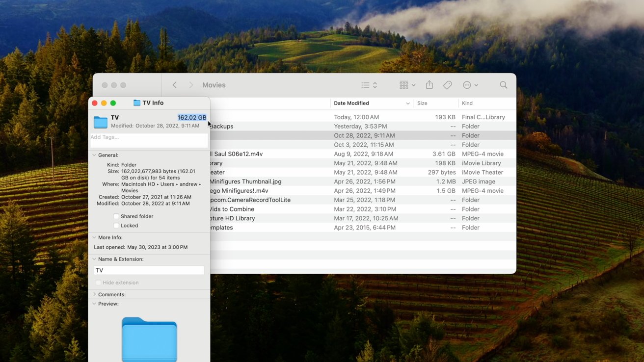Enable the Shared folder checkbox
Image resolution: width=644 pixels, height=362 pixels.
(x=116, y=216)
